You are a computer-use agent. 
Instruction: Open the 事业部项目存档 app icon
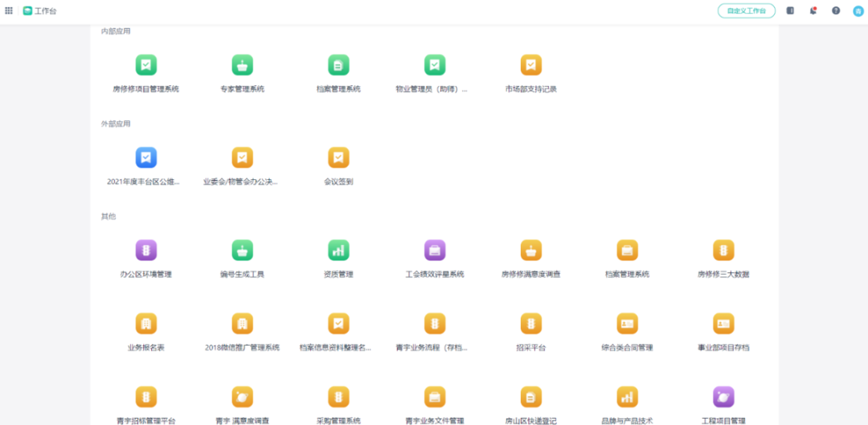[723, 323]
